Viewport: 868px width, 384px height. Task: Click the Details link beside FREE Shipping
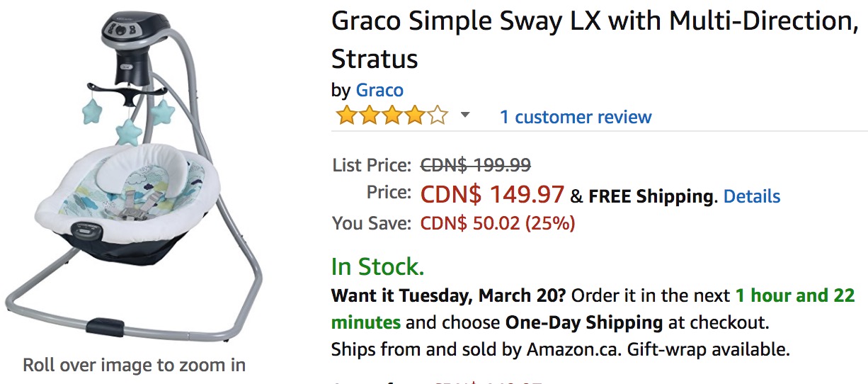click(x=752, y=196)
